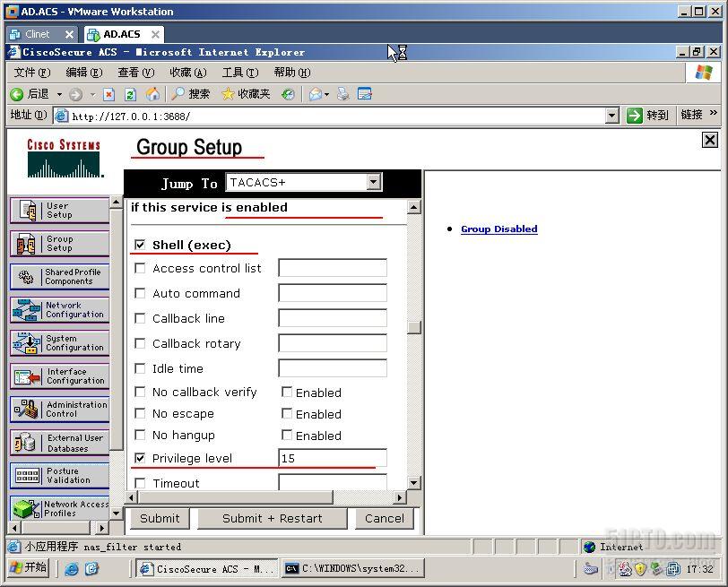The height and width of the screenshot is (587, 728).
Task: Click the IE Search toolbar button
Action: (191, 94)
